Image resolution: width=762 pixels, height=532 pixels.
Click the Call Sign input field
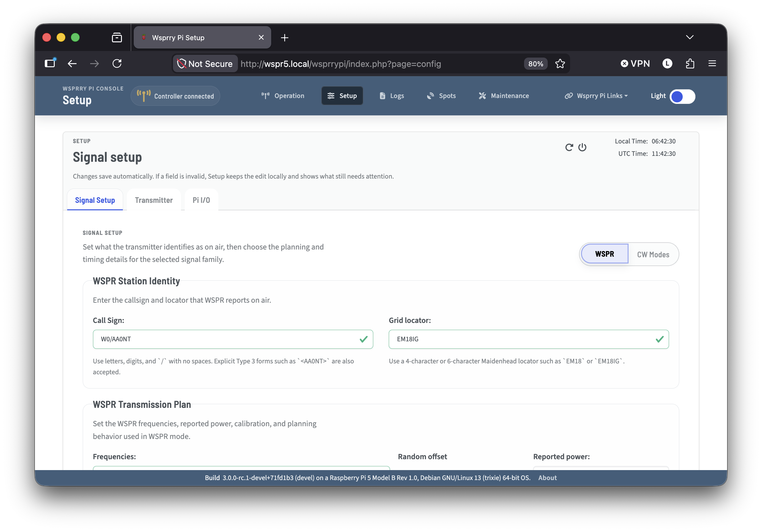233,339
